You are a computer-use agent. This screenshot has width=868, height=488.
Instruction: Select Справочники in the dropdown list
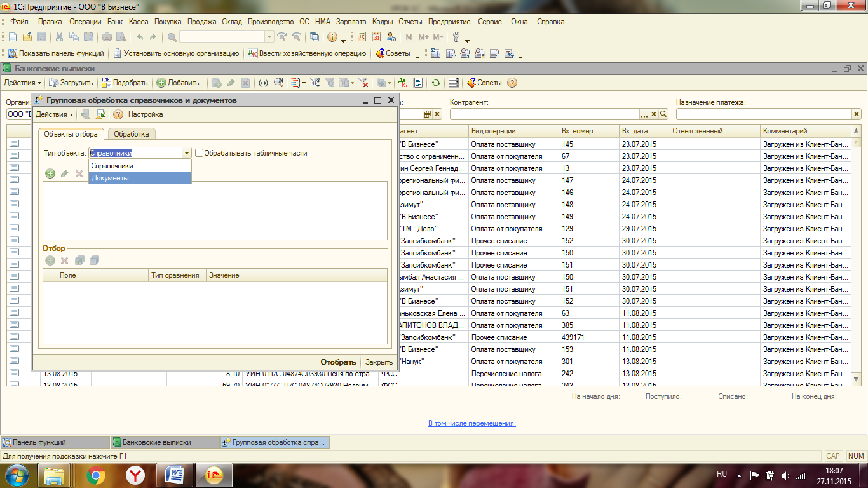click(x=140, y=166)
